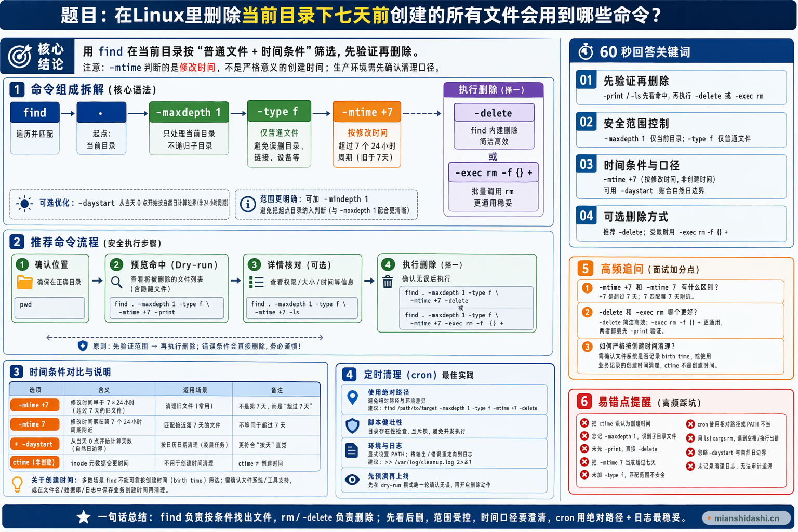Click the info circle icon beside 范围更明确
Image resolution: width=798 pixels, height=532 pixels.
point(248,204)
